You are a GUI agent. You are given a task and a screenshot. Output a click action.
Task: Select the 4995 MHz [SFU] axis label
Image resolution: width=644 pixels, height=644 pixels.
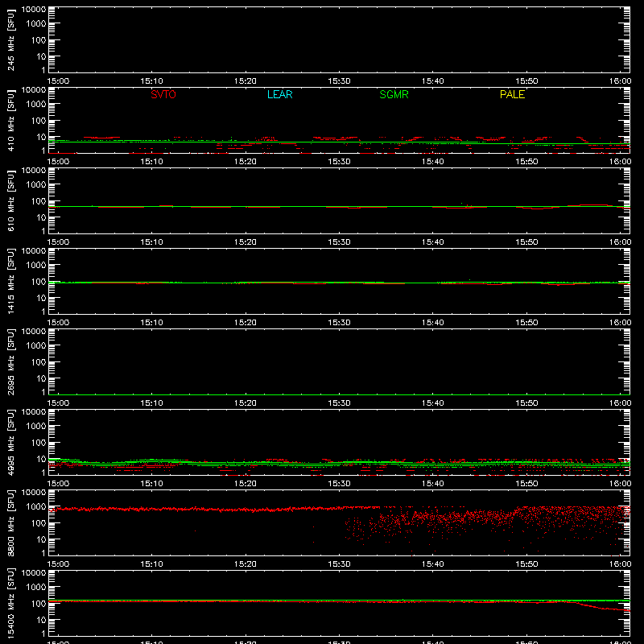pos(11,443)
